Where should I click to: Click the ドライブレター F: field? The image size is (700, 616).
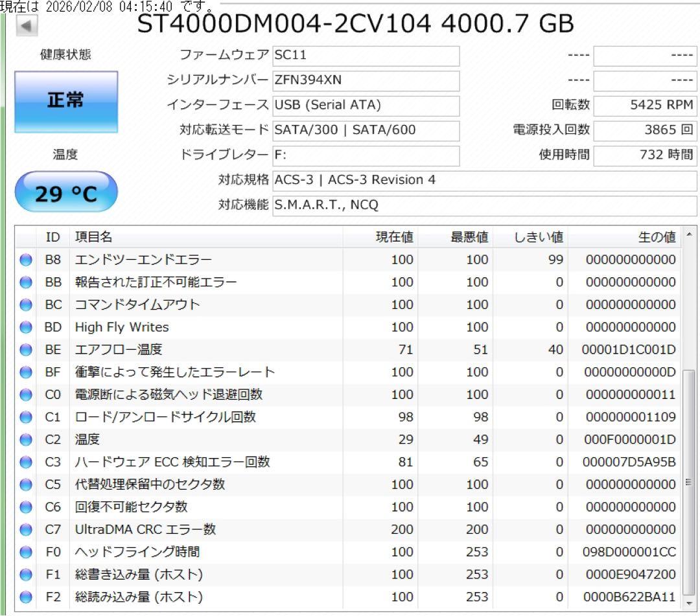pyautogui.click(x=366, y=155)
